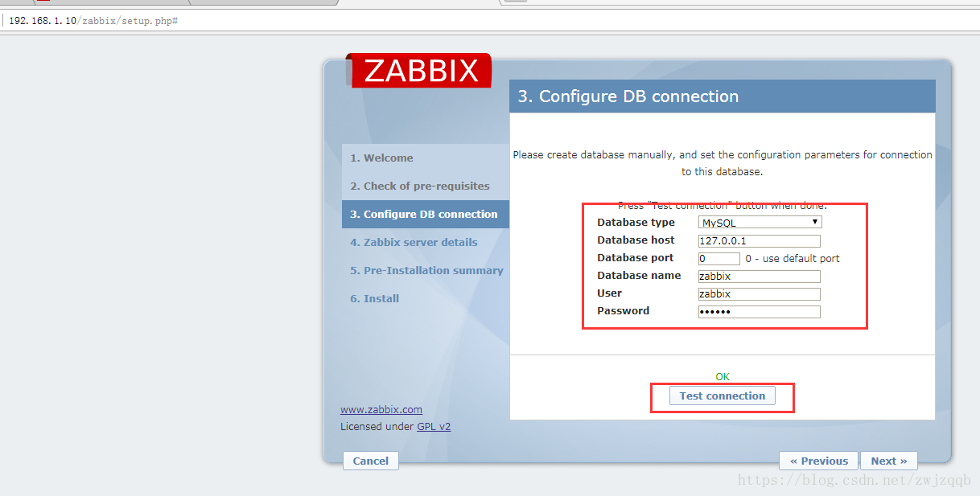Screen dimensions: 980x496
Task: Select step 1. Welcome
Action: (x=425, y=158)
